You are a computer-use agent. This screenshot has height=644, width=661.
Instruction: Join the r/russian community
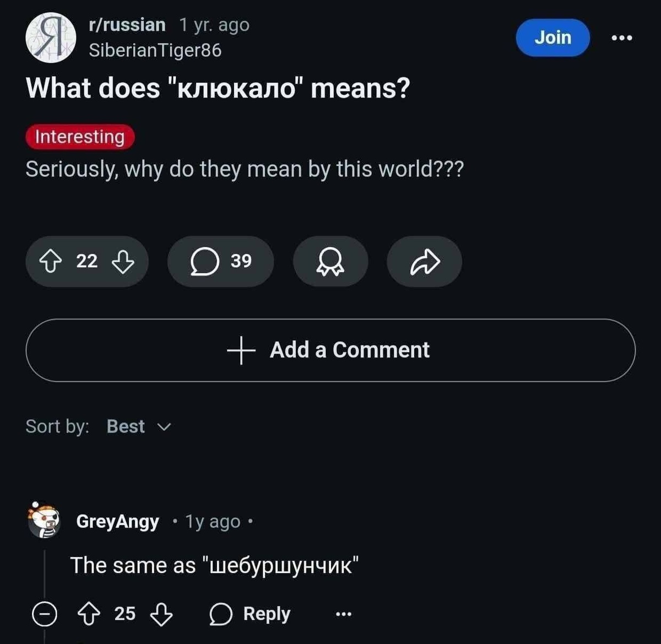552,37
